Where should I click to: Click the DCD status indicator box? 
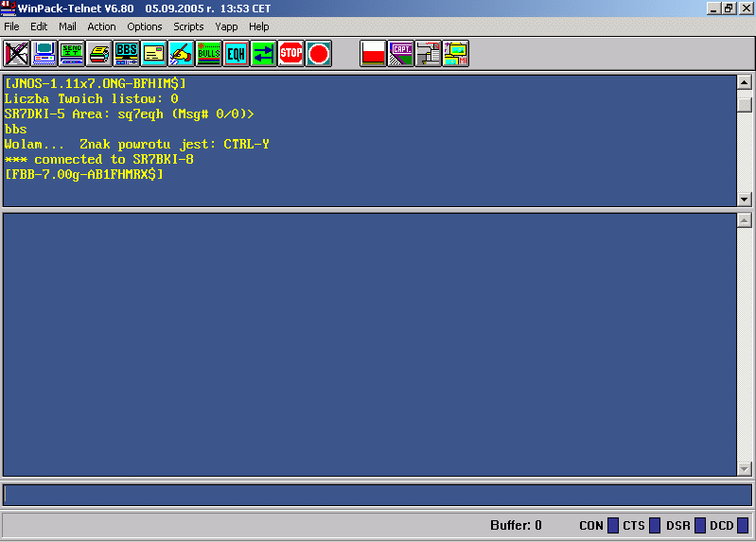point(743,525)
